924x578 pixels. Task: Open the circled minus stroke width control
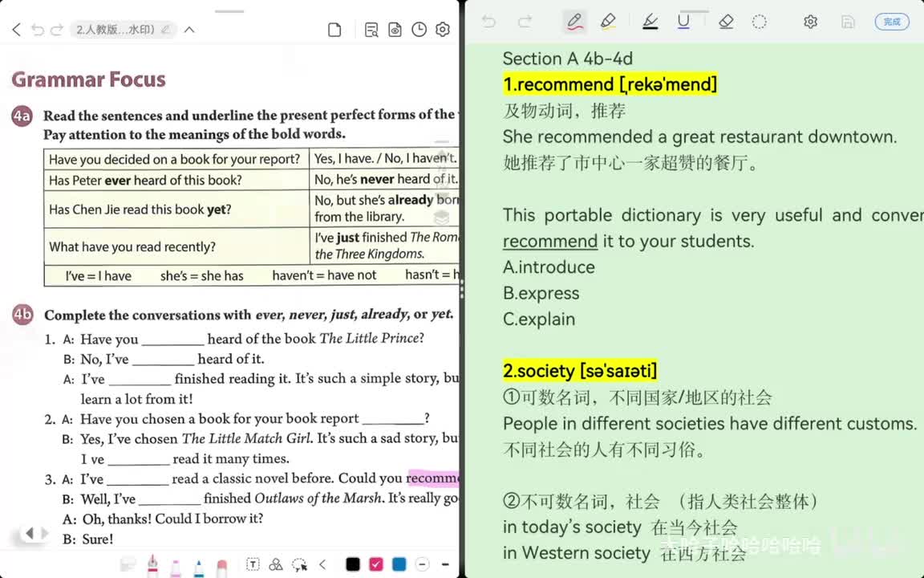pyautogui.click(x=422, y=564)
